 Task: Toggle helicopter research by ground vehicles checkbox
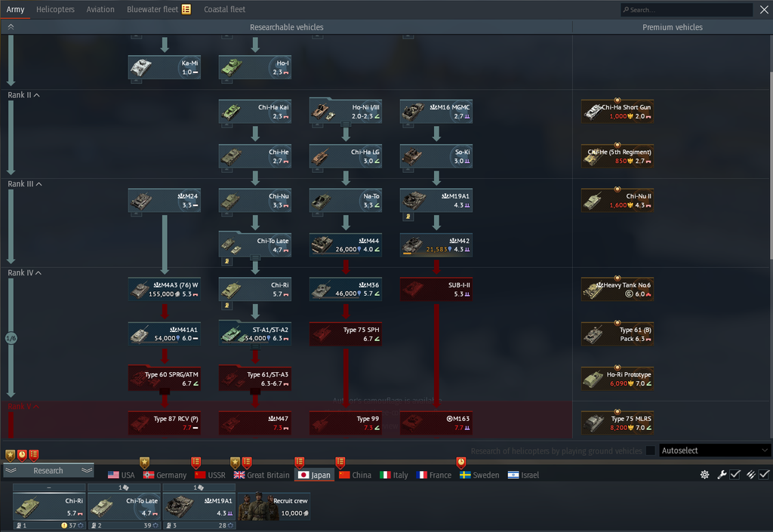pyautogui.click(x=650, y=451)
